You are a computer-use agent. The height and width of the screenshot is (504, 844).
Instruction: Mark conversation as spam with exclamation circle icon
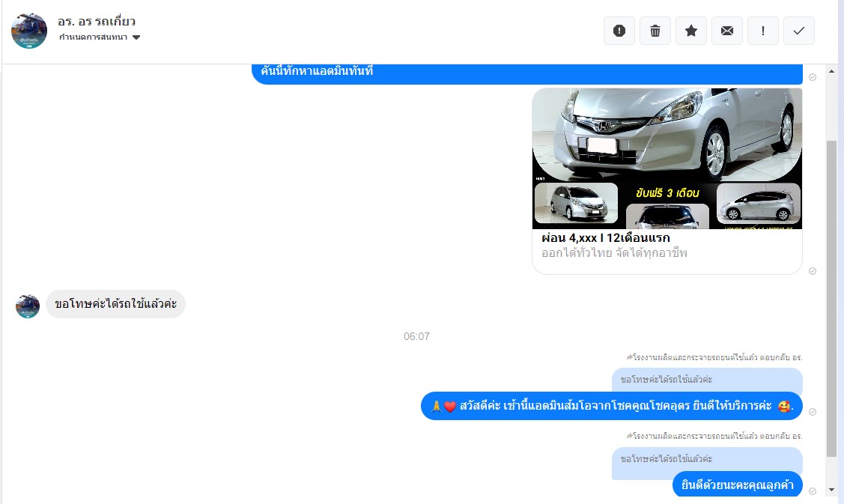tap(619, 31)
